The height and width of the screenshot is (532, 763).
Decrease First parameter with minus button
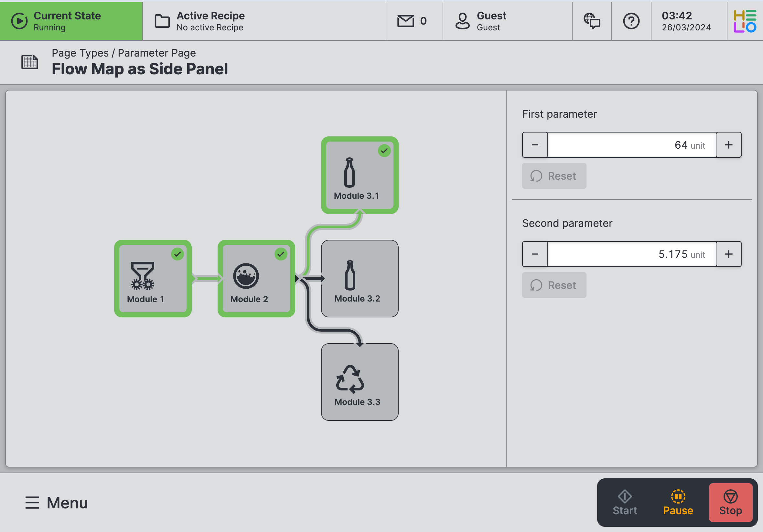535,145
